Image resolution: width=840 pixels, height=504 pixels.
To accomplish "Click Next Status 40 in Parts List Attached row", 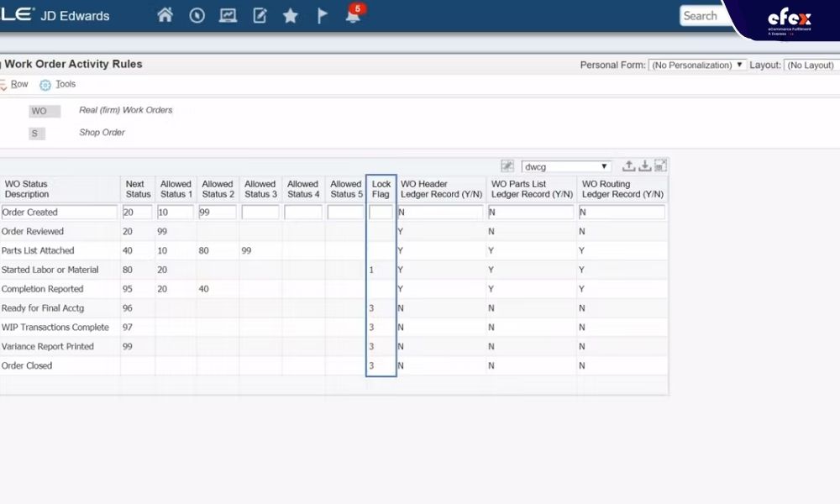I will click(x=128, y=250).
